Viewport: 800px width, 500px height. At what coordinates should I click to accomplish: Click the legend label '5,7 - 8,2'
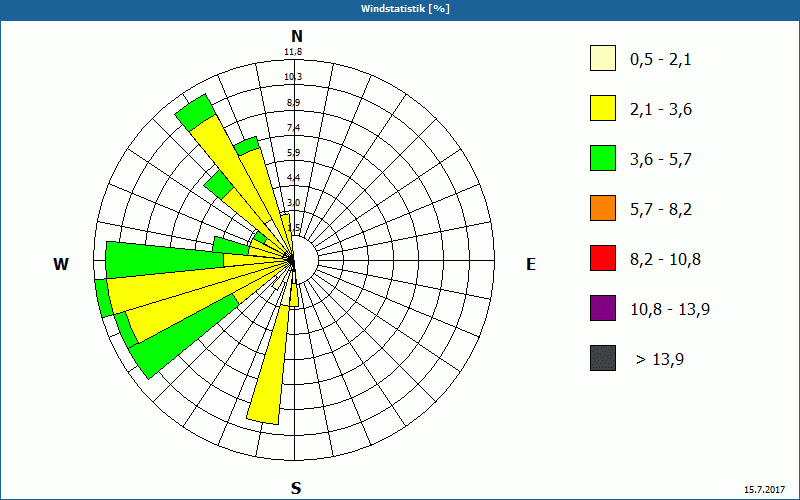pos(661,210)
